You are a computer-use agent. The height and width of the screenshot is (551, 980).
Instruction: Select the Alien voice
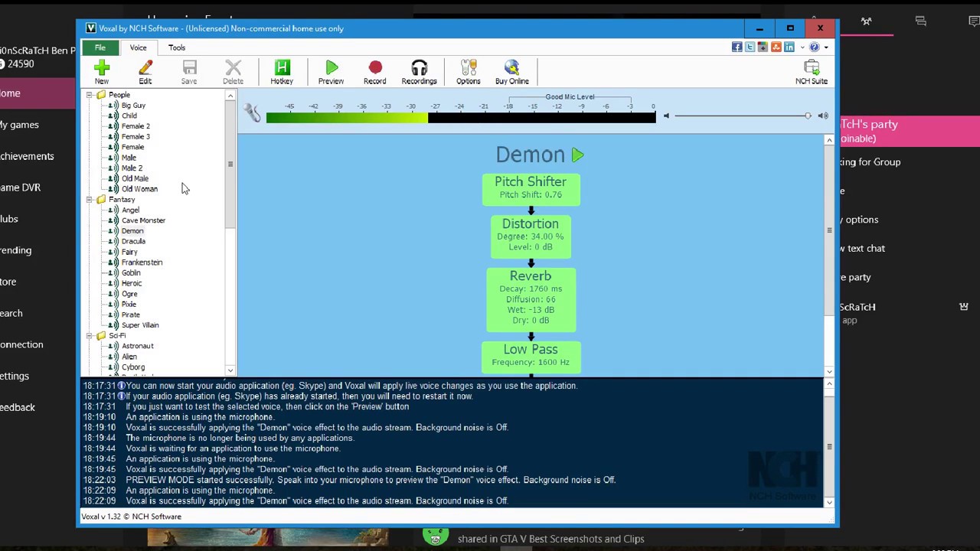pyautogui.click(x=129, y=357)
